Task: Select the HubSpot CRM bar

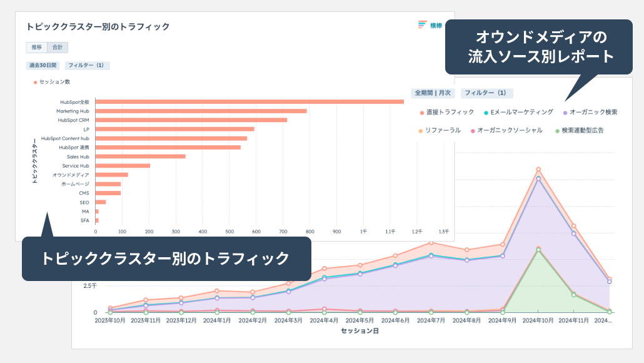Action: [x=191, y=120]
